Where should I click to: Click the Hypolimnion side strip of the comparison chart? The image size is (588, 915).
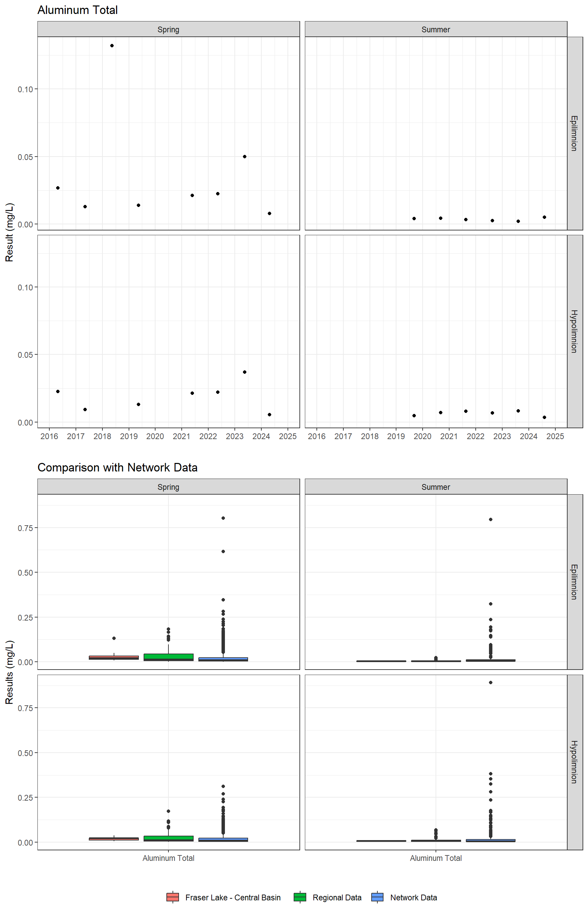[x=575, y=762]
